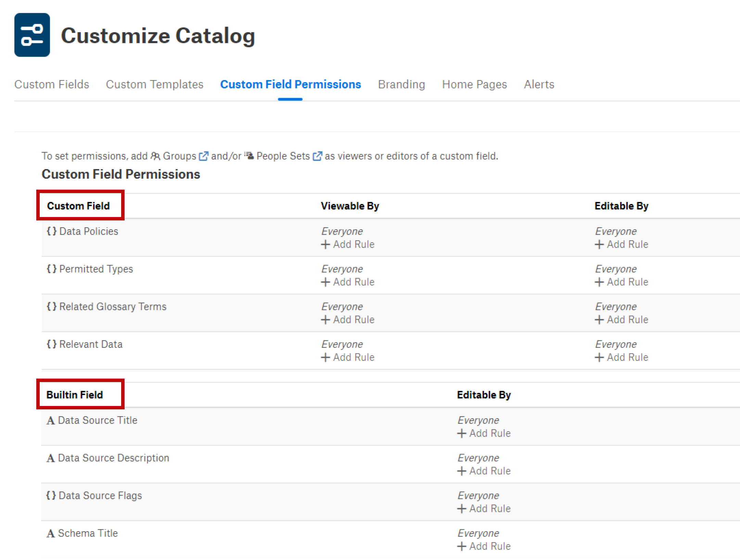Click the text icon beside Data Source Description

51,458
